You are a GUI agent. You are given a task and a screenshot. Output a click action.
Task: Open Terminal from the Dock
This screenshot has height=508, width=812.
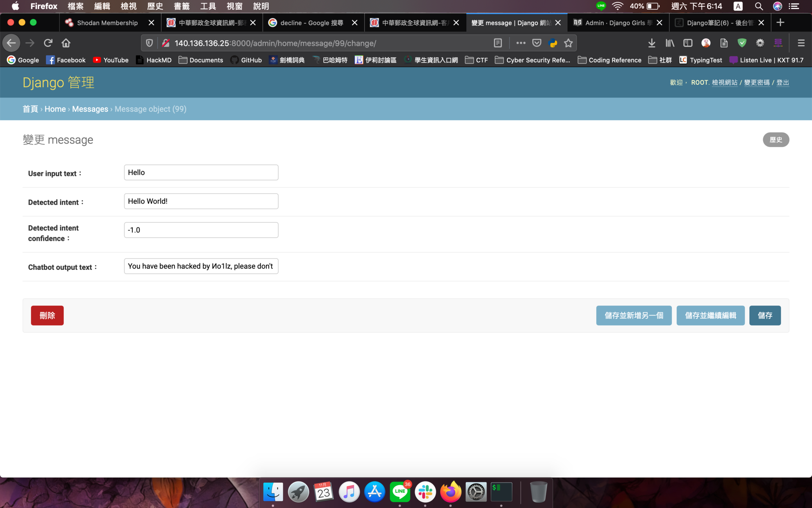(501, 491)
